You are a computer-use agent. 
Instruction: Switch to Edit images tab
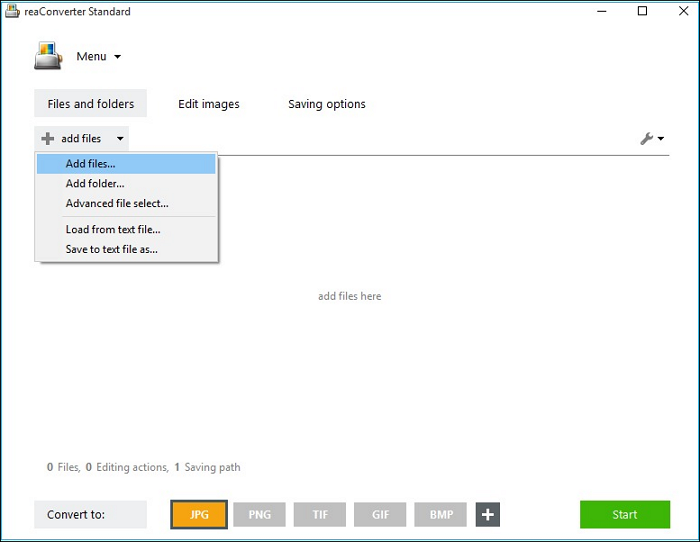208,104
